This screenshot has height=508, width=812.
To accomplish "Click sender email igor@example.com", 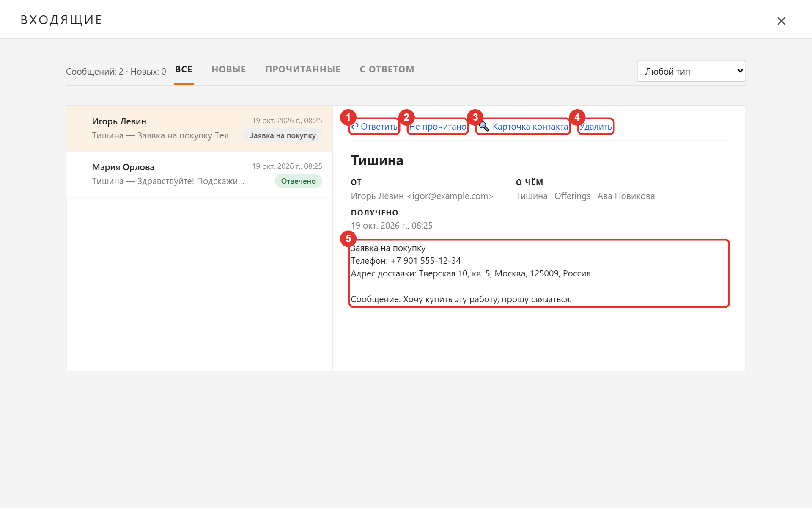I will tap(450, 196).
